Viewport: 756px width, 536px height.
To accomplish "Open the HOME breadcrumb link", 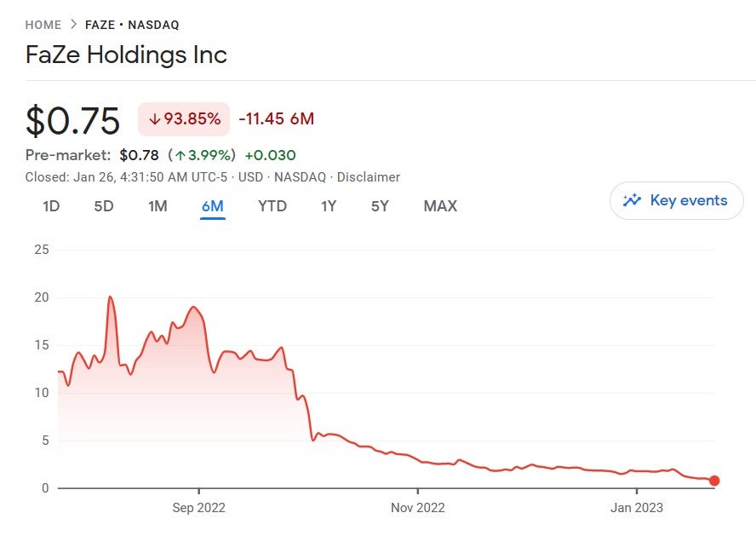I will pyautogui.click(x=43, y=25).
